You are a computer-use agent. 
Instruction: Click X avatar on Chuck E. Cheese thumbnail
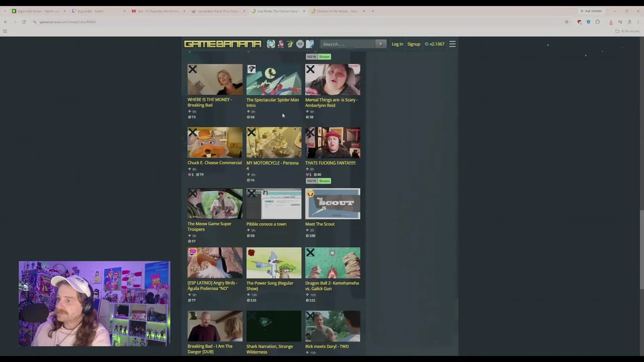tap(193, 133)
